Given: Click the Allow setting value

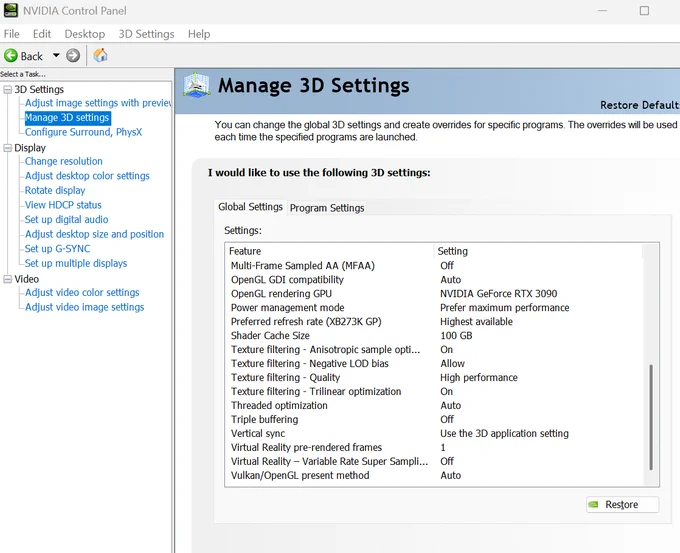Looking at the screenshot, I should tap(452, 363).
